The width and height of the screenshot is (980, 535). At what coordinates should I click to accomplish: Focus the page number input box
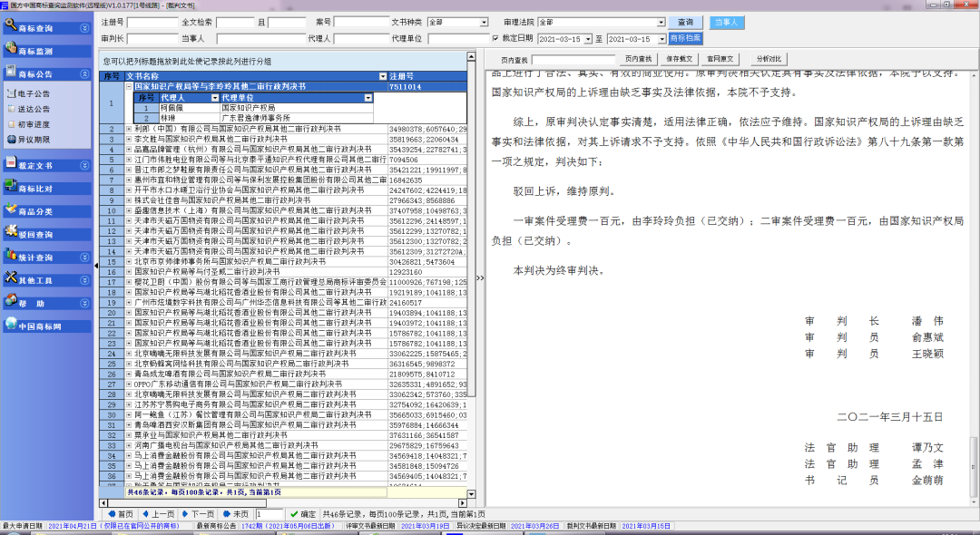click(x=269, y=514)
